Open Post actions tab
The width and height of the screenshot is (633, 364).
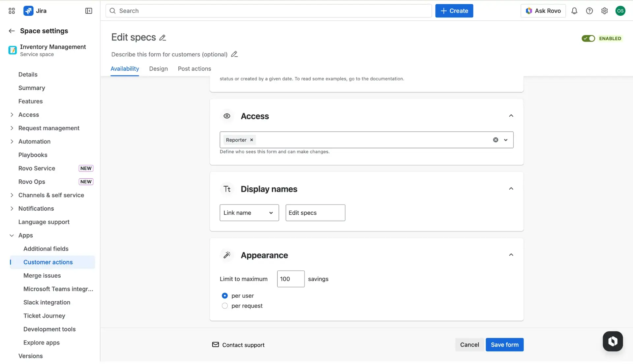coord(194,69)
